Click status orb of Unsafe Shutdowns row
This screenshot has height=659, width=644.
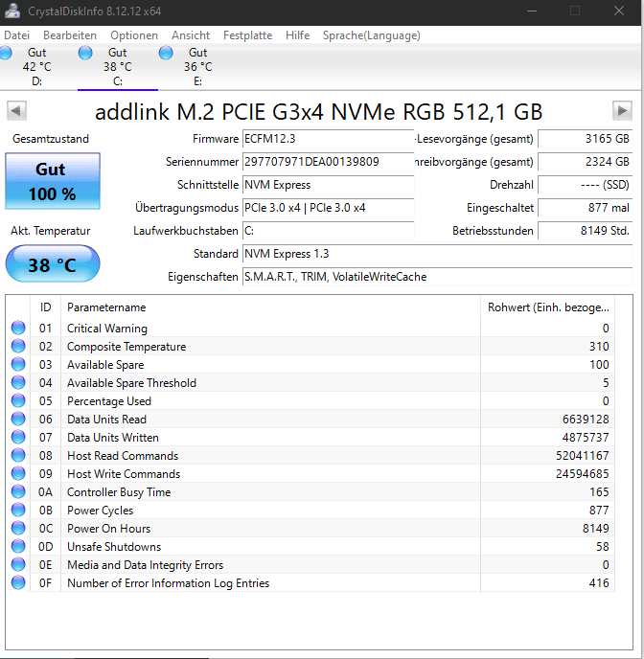point(18,546)
